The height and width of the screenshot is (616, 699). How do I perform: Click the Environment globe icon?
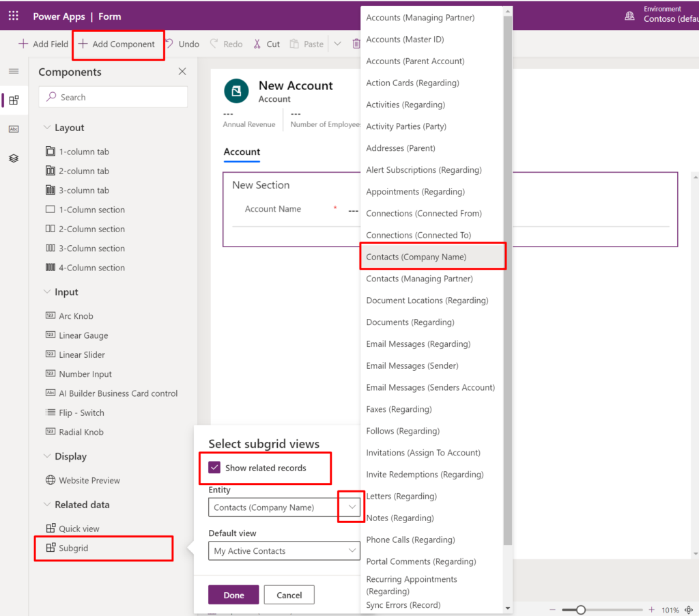point(629,16)
